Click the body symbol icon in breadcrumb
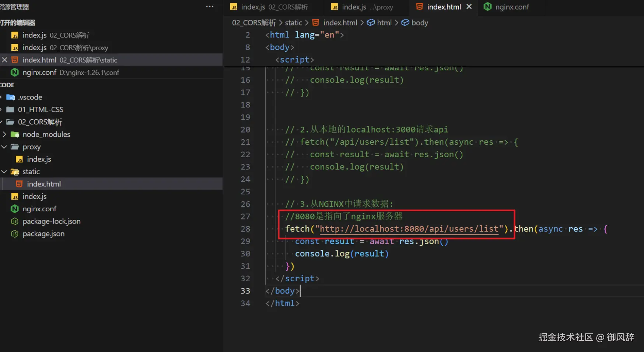The width and height of the screenshot is (644, 352). tap(405, 23)
